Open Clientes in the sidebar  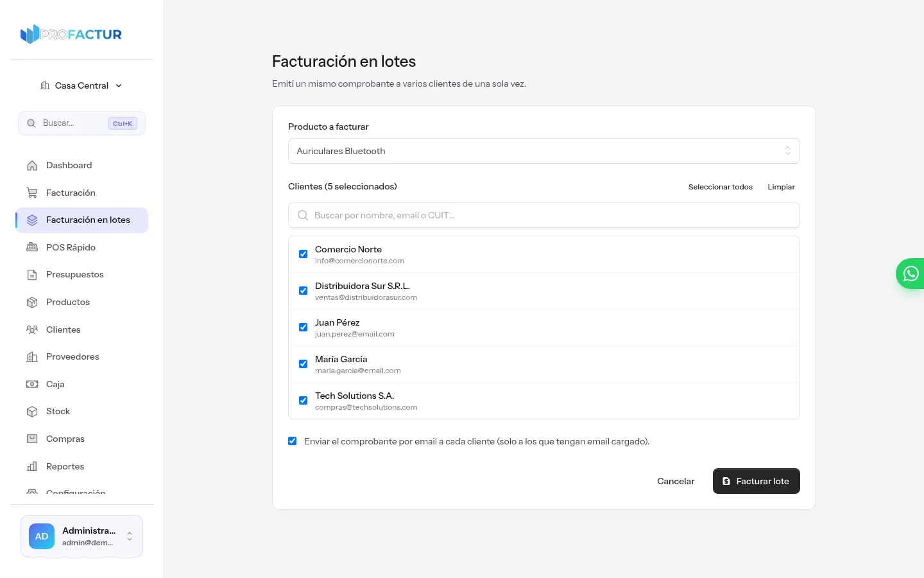click(x=81, y=329)
